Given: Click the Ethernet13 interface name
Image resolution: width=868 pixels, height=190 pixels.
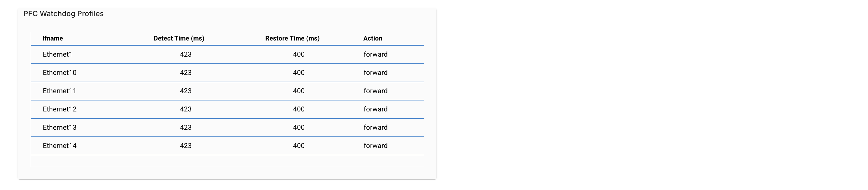Looking at the screenshot, I should click(x=59, y=127).
